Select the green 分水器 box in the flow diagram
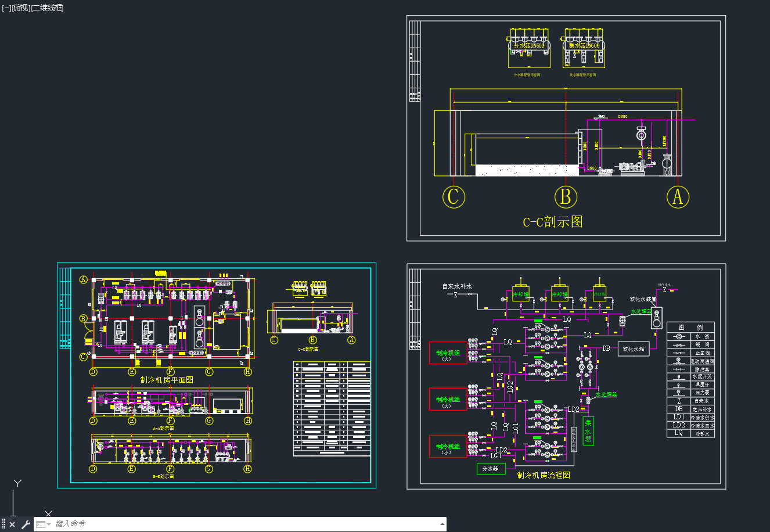Screen dimensions: 770x532 tap(491, 469)
